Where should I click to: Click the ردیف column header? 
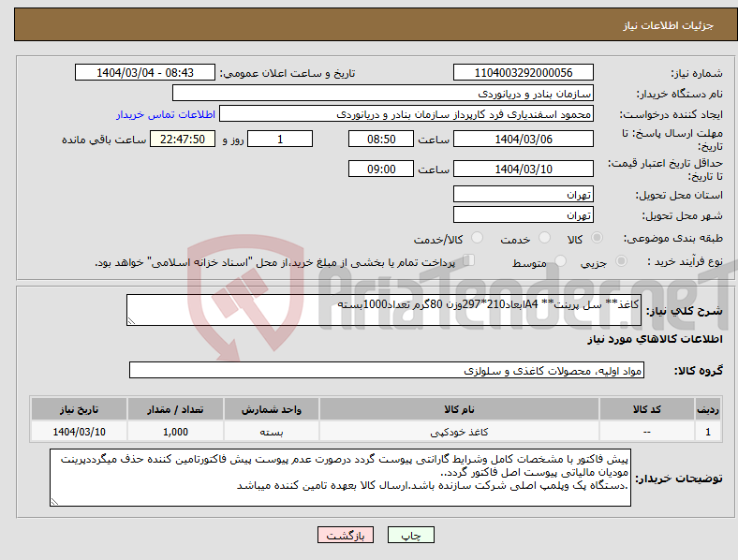[x=708, y=409]
